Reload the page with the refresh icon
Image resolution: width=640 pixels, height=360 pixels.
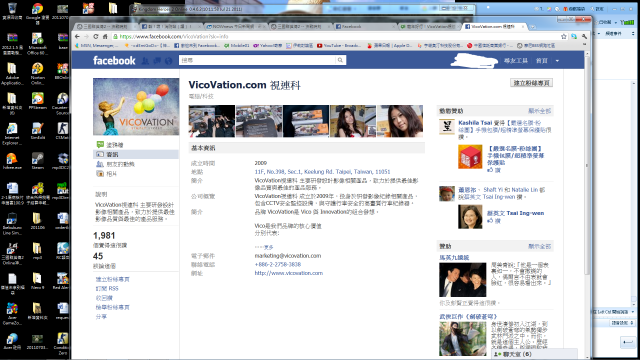[x=96, y=37]
